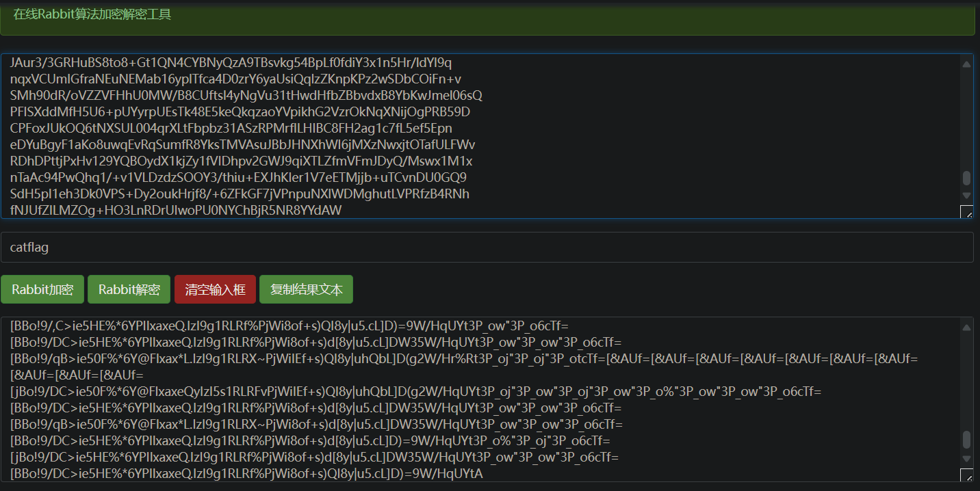Click the result line containing repeated [&AUf= segments

click(464, 367)
